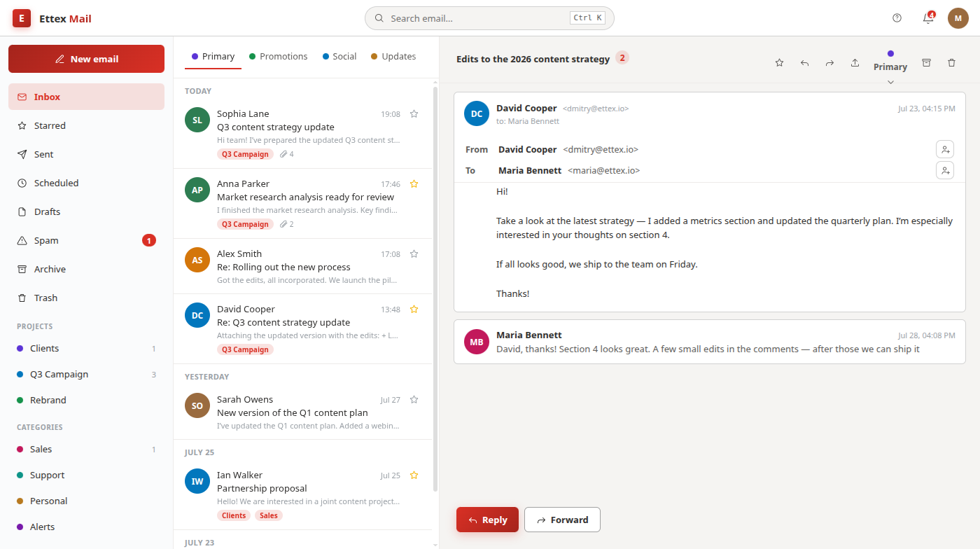Add David Cooper as a contact
This screenshot has width=980, height=549.
pyautogui.click(x=945, y=149)
